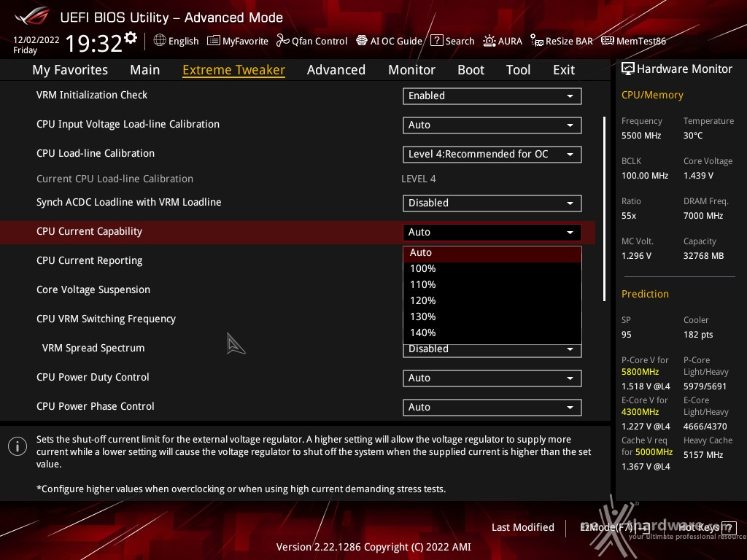
Task: Click the Prediction section heading
Action: tap(645, 295)
